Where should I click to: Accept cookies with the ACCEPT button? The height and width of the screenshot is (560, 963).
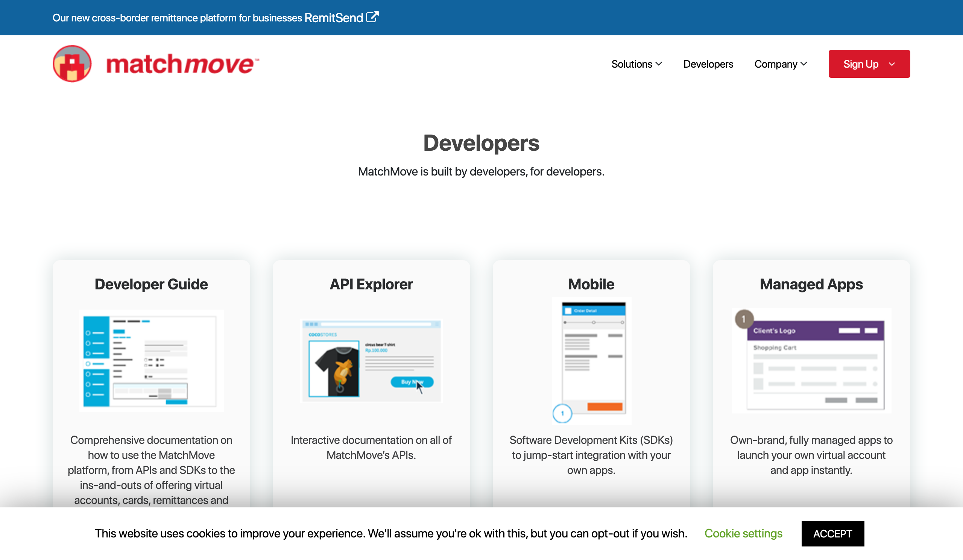pyautogui.click(x=833, y=534)
